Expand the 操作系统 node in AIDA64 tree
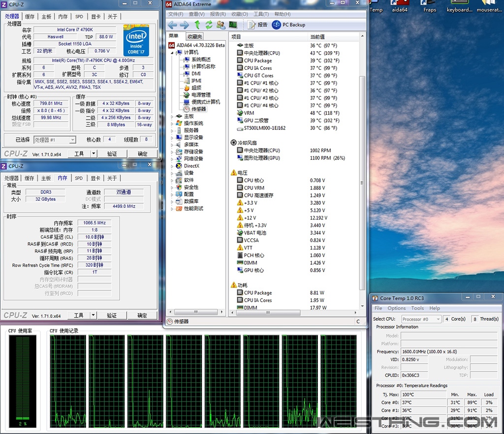504x434 pixels. point(172,124)
